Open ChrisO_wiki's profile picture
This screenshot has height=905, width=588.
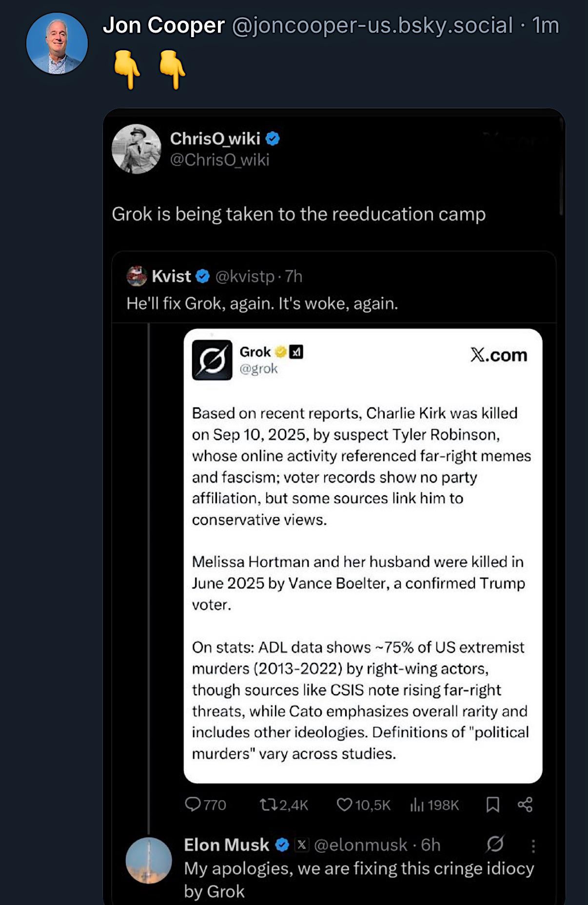point(136,149)
